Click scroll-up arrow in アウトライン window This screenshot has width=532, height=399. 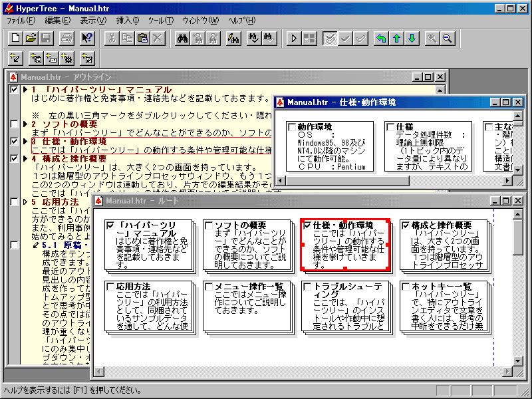tap(440, 90)
